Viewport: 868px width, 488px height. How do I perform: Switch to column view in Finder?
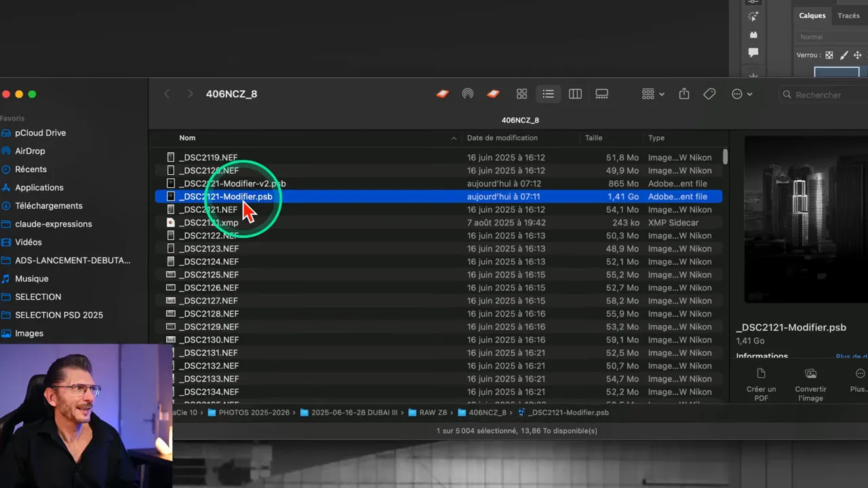tap(575, 94)
